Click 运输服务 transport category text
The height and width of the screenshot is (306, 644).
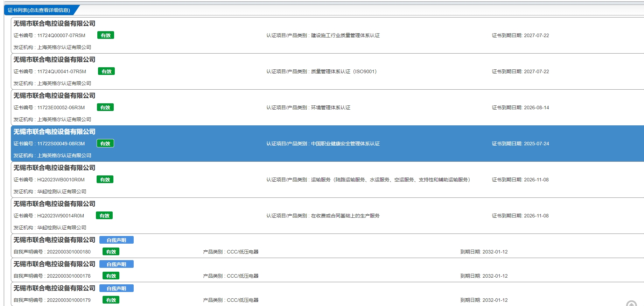tap(391, 180)
